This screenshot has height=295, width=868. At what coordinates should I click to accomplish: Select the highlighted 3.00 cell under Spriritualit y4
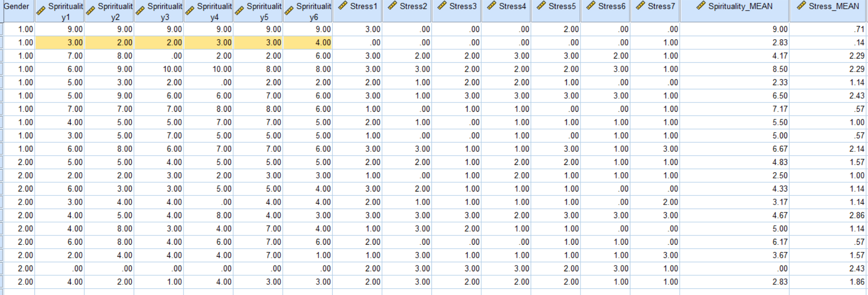pyautogui.click(x=209, y=43)
